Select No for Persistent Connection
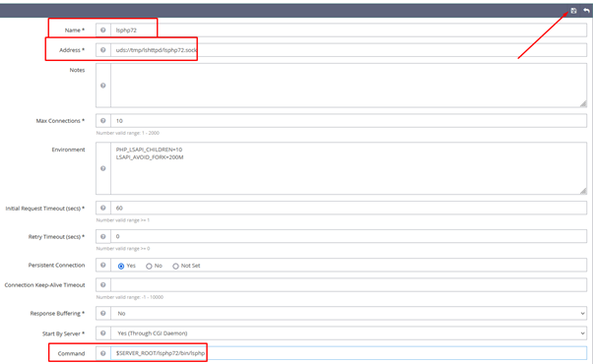Image resolution: width=593 pixels, height=364 pixels. point(149,267)
